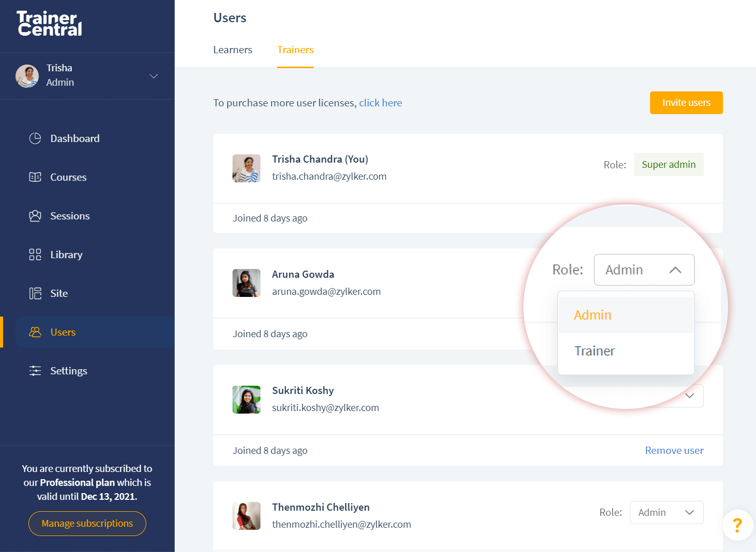Click the Trainer Central logo
This screenshot has width=756, height=552.
click(x=49, y=23)
